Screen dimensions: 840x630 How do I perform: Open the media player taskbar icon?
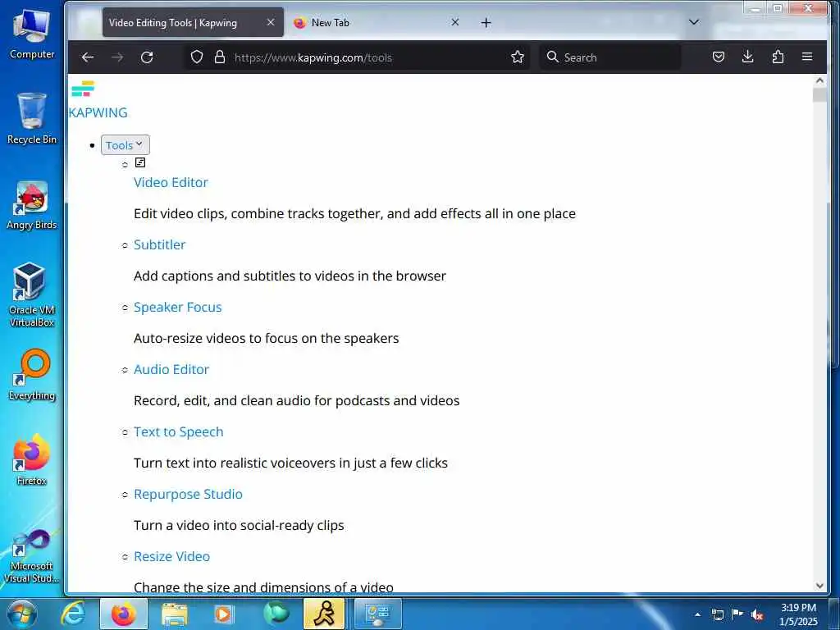(224, 614)
